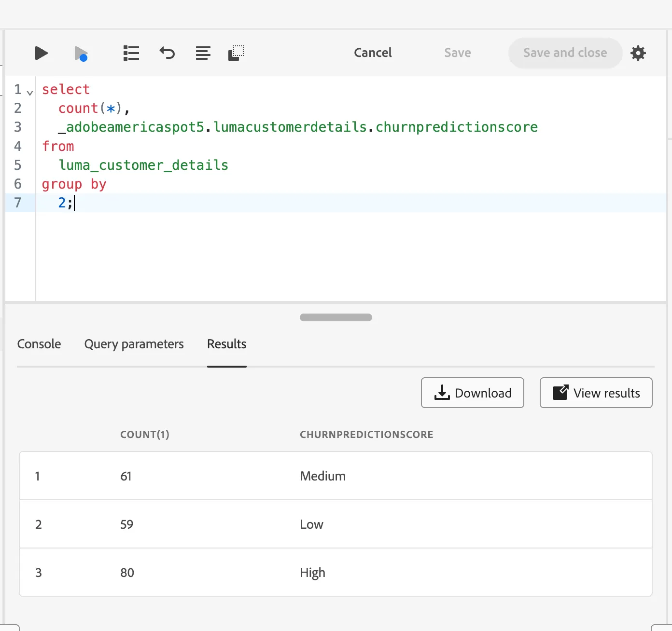
Task: Select the Low result cell
Action: 312,524
